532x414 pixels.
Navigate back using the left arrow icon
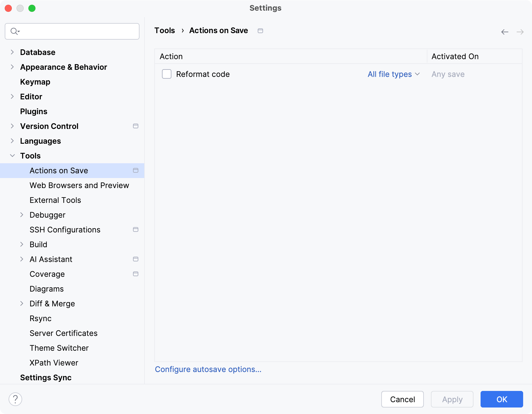[504, 32]
